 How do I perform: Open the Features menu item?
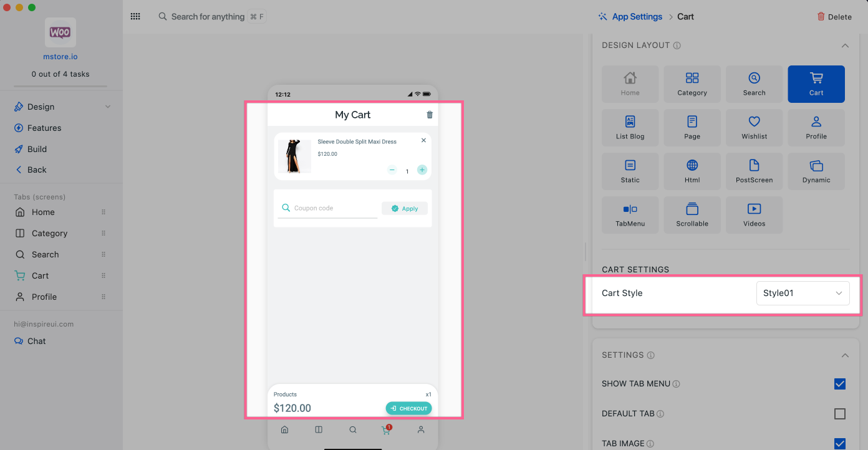44,128
